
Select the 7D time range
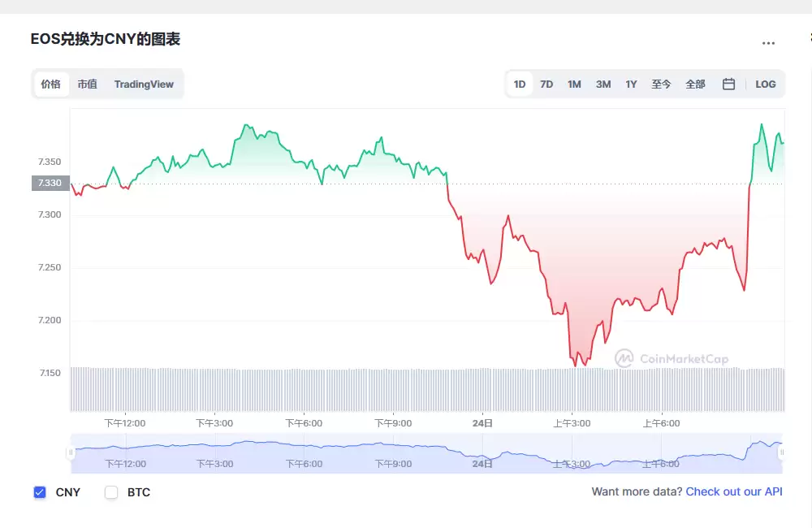tap(546, 84)
